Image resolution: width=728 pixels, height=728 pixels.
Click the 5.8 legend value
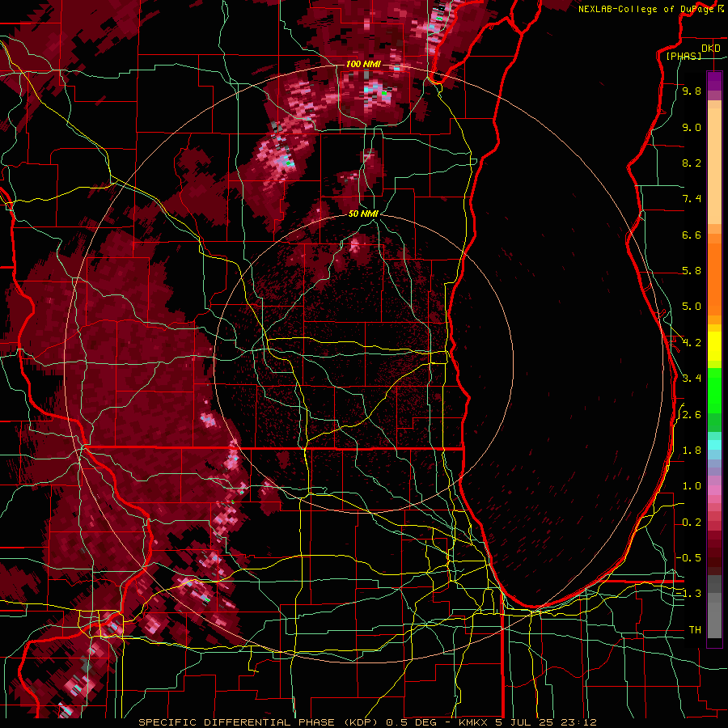tap(692, 271)
